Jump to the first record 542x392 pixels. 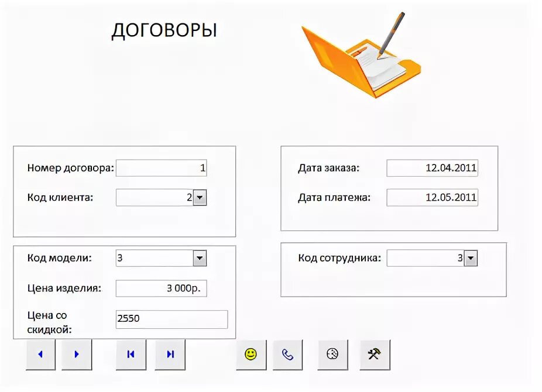pos(131,354)
